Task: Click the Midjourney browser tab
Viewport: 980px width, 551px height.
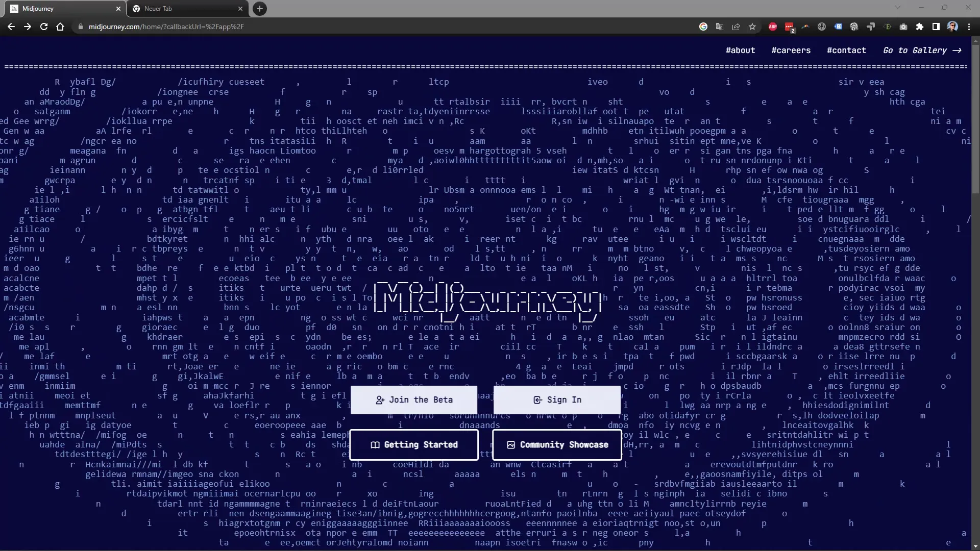Action: pos(61,8)
